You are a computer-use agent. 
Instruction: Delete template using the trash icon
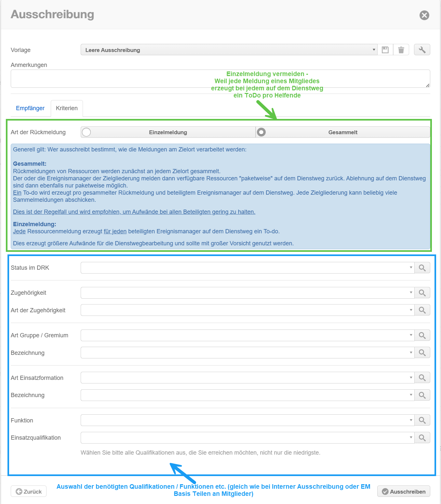coord(401,50)
